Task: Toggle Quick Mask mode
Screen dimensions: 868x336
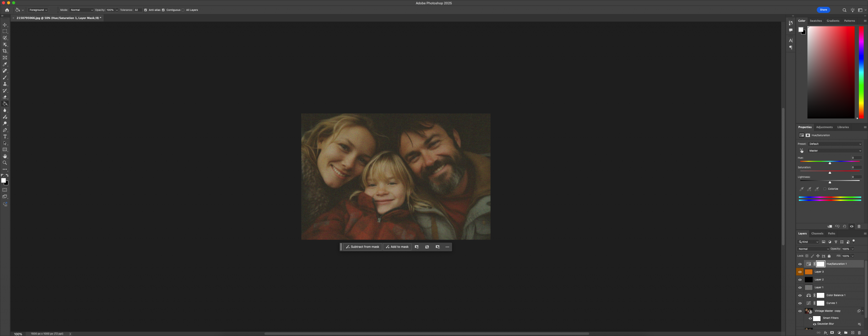Action: click(5, 190)
